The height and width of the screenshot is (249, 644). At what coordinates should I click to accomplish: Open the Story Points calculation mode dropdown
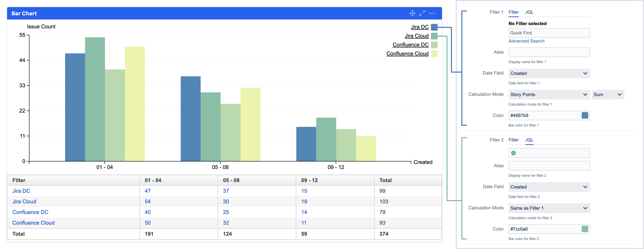pyautogui.click(x=549, y=95)
